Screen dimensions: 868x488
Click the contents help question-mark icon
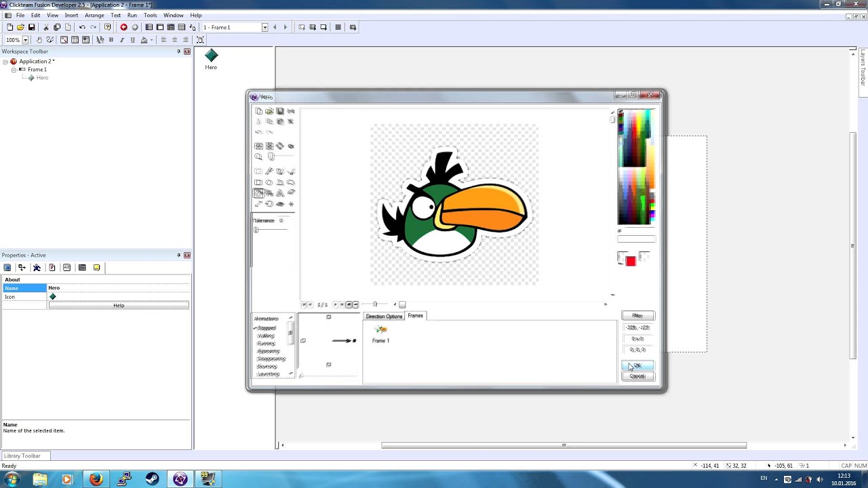click(107, 27)
